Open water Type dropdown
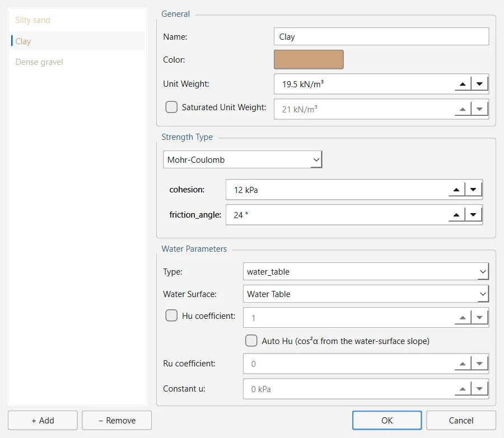The height and width of the screenshot is (438, 504). [x=366, y=271]
